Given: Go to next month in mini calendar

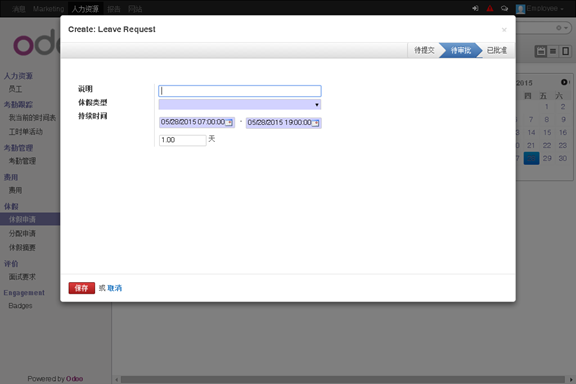Looking at the screenshot, I should pyautogui.click(x=564, y=82).
